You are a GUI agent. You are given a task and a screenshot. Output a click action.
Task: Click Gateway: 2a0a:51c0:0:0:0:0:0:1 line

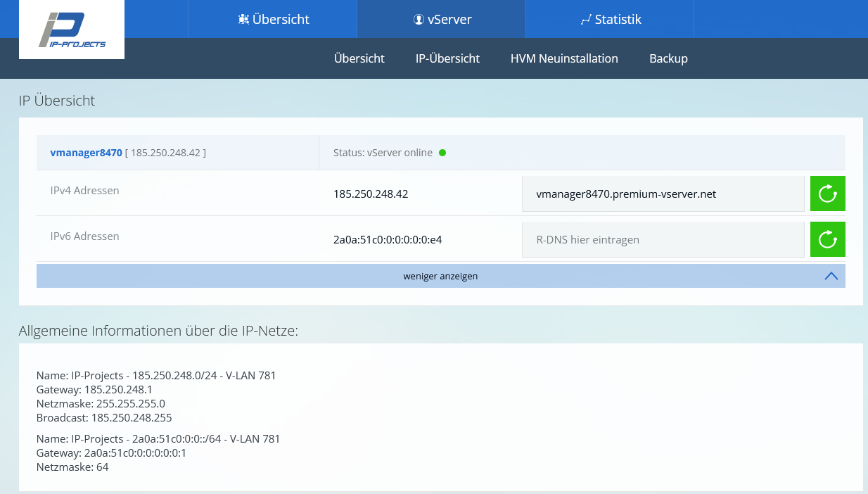pos(111,452)
